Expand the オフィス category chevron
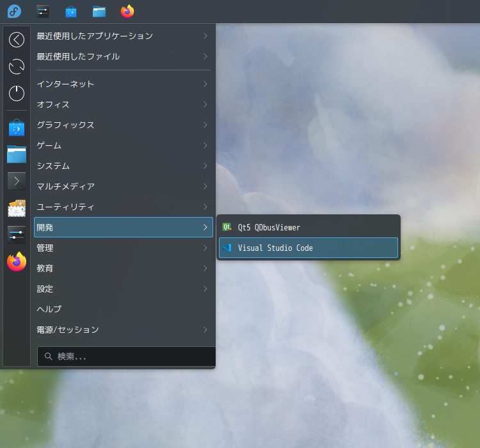Screen dimensions: 480x448 coord(205,104)
